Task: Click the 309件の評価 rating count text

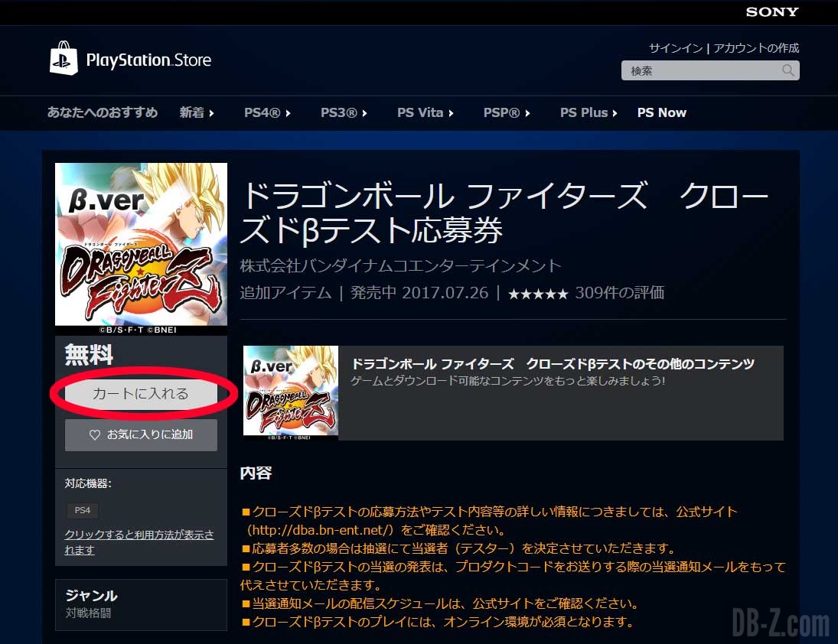Action: tap(619, 293)
